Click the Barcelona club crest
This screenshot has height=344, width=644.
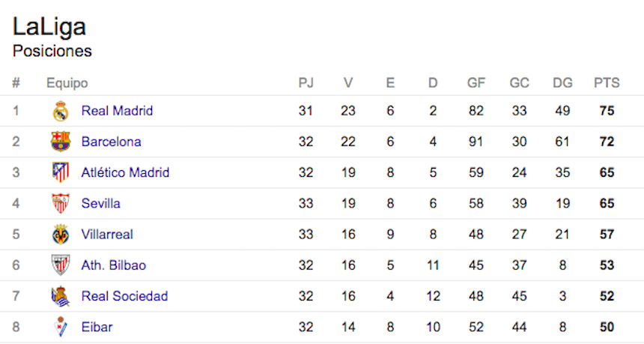[x=61, y=142]
